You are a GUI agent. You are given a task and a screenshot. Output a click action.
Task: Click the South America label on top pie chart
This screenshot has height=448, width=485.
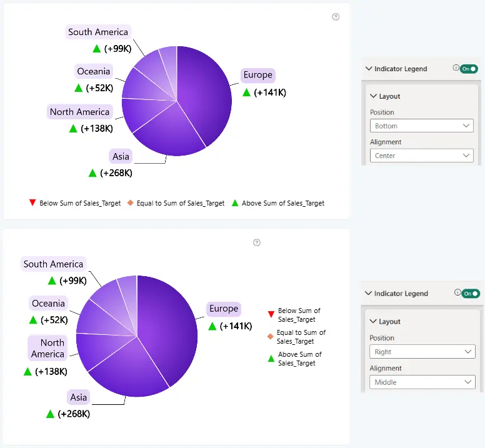pos(98,32)
